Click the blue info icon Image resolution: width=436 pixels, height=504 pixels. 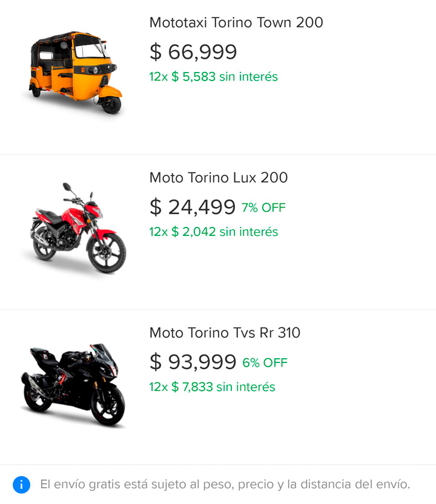[22, 485]
